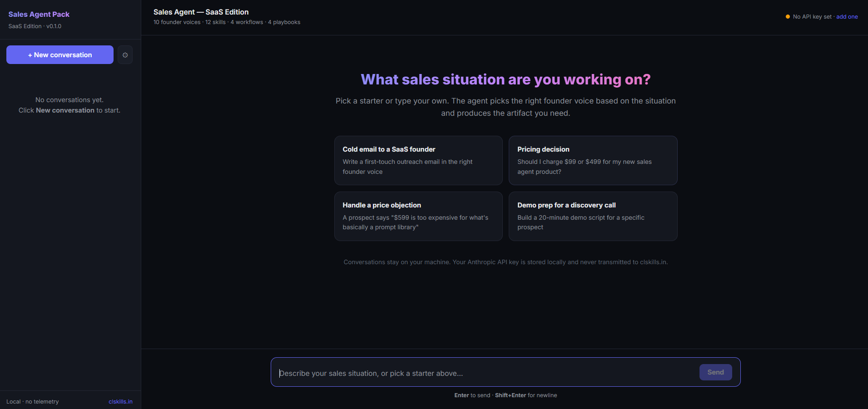Click the 'add one' API key link
Viewport: 868px width, 409px height.
click(x=847, y=17)
